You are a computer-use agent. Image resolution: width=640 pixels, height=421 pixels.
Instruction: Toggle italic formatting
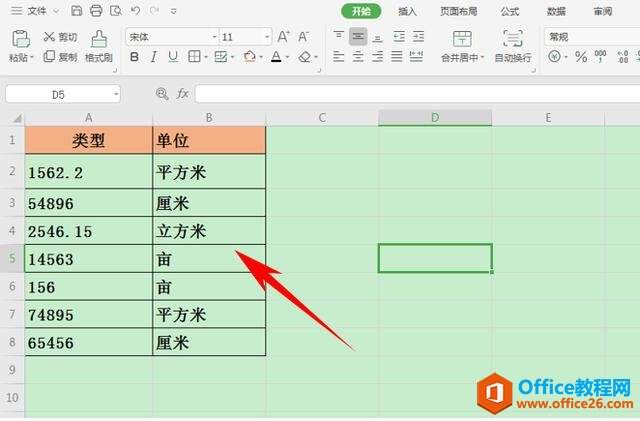click(153, 57)
